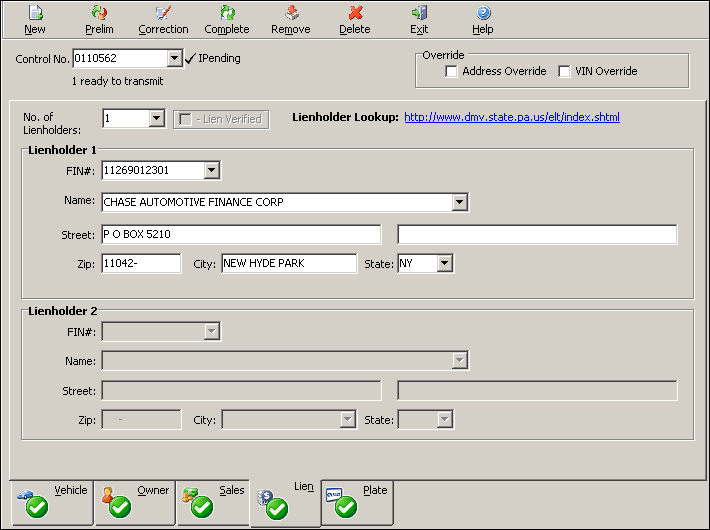Click the Exit door icon
Screen dimensions: 710x530
pyautogui.click(x=419, y=13)
